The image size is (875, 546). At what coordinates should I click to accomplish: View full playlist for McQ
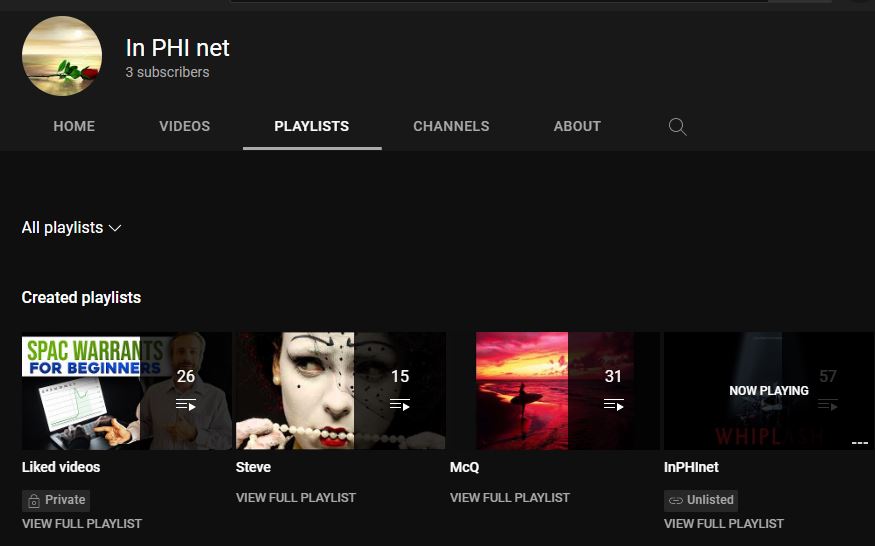(x=510, y=498)
